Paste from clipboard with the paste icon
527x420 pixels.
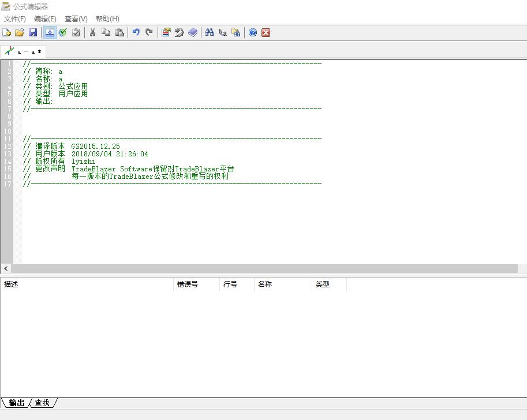[119, 32]
